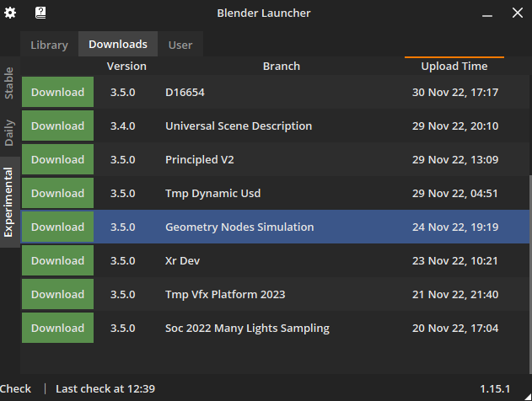Download Soc 2022 Many Lights Sampling build

[x=57, y=328]
